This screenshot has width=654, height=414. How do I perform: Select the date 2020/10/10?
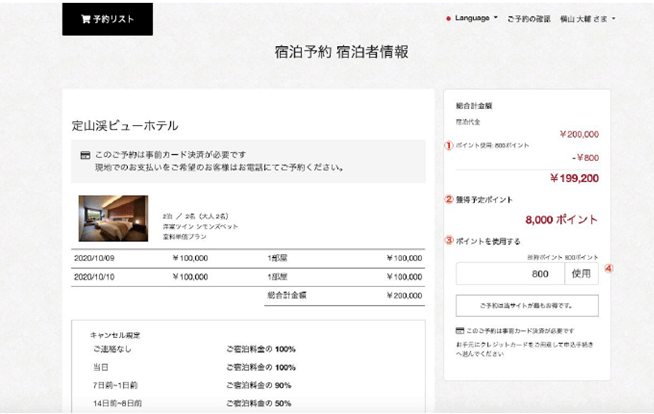click(x=94, y=277)
